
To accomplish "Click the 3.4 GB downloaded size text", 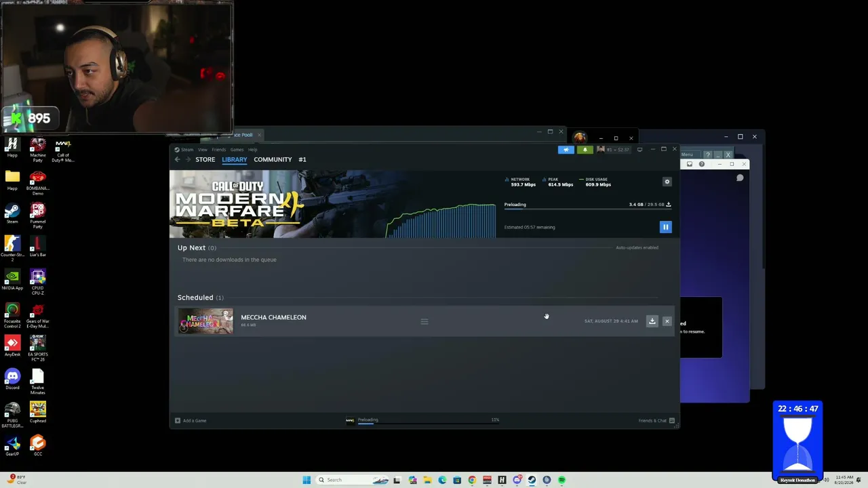I will [x=636, y=205].
